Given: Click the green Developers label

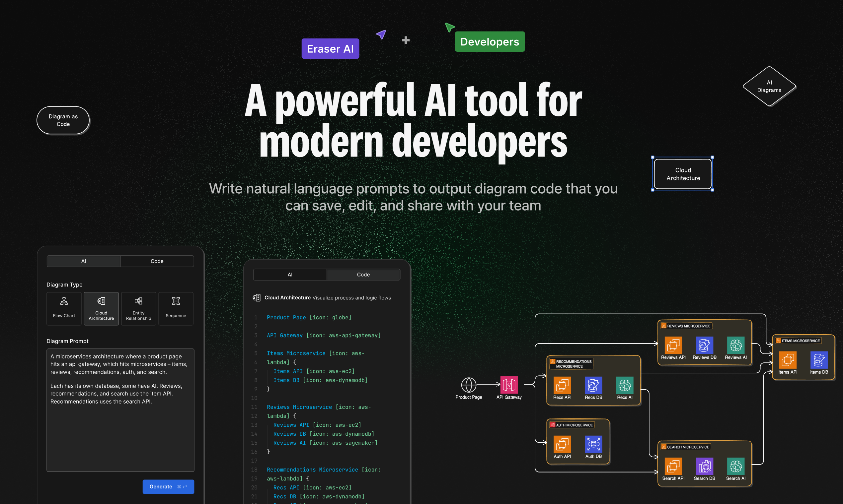Looking at the screenshot, I should [490, 42].
